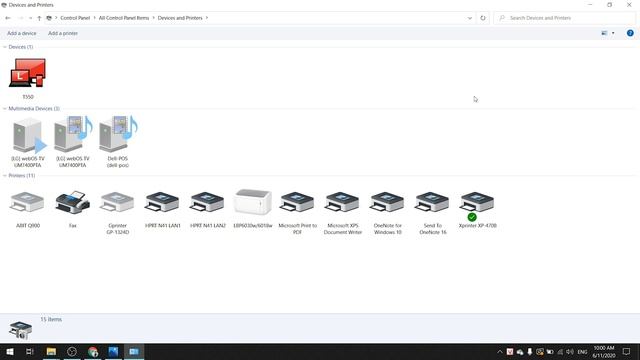Screen dimensions: 640x360
Task: Open the notification center icon
Action: [627, 351]
